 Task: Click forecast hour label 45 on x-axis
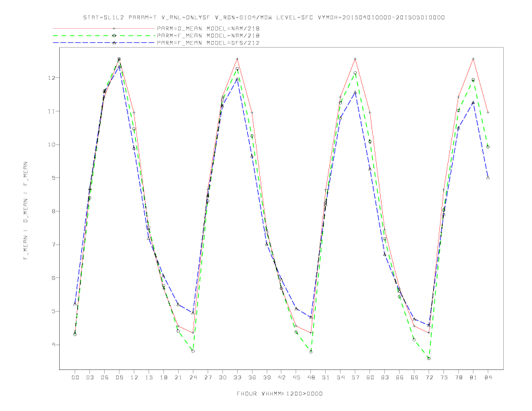tap(296, 377)
